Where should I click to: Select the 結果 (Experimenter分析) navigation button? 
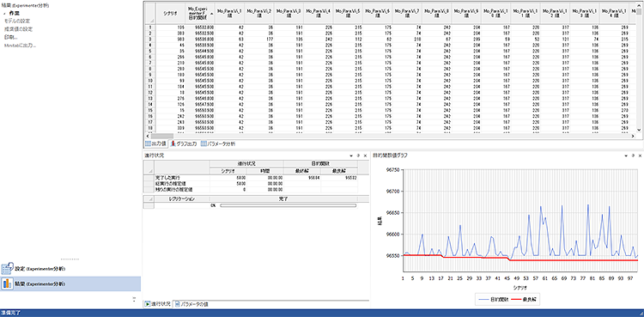coord(70,284)
